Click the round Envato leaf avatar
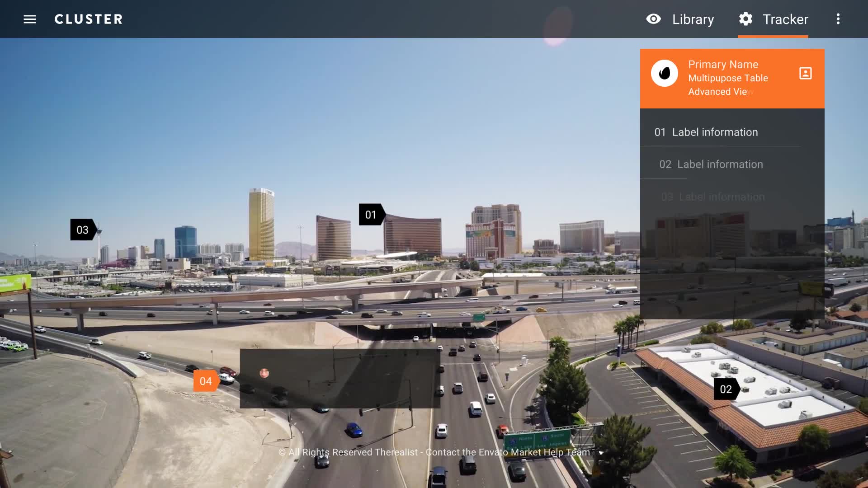This screenshot has height=488, width=868. pos(664,73)
